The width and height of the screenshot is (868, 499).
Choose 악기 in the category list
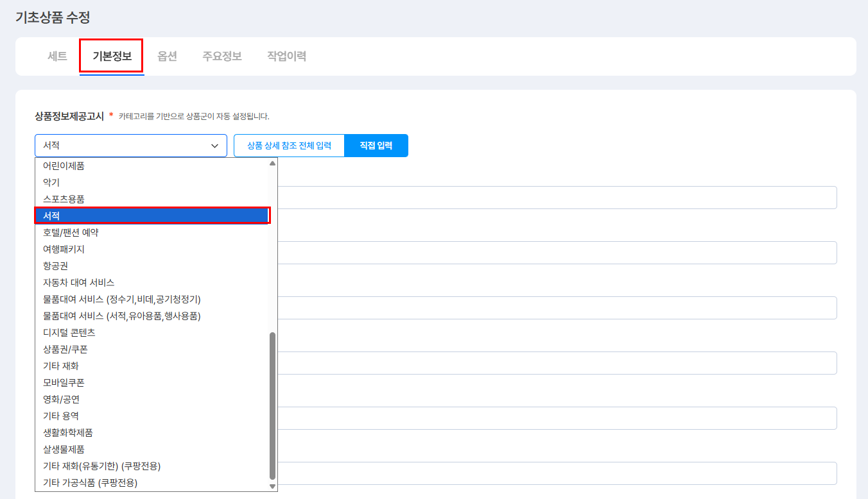[x=51, y=183]
